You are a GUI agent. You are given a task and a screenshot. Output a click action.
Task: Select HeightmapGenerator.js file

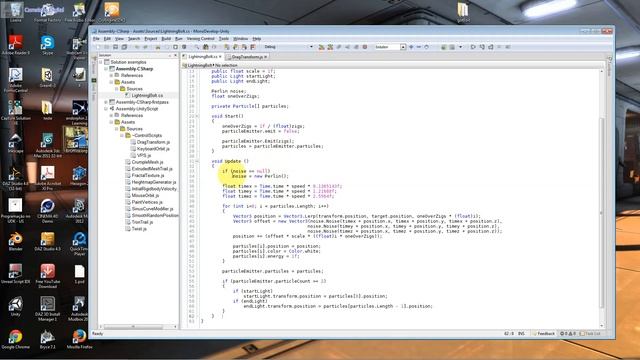(x=153, y=182)
